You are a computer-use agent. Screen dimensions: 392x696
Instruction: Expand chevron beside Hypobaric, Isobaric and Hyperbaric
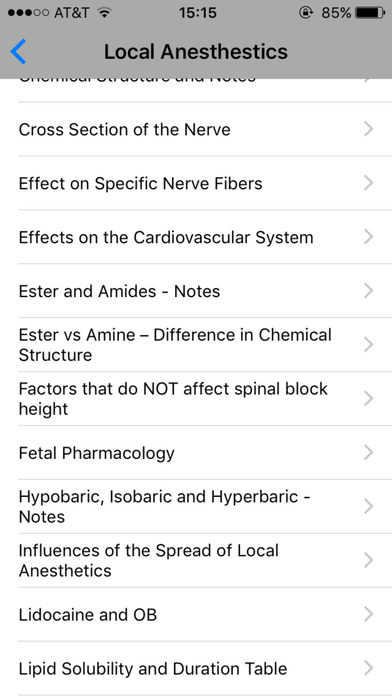point(368,506)
